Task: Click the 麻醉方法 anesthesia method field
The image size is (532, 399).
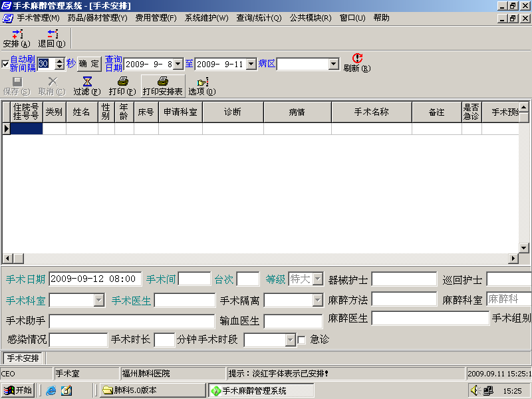Action: 404,299
